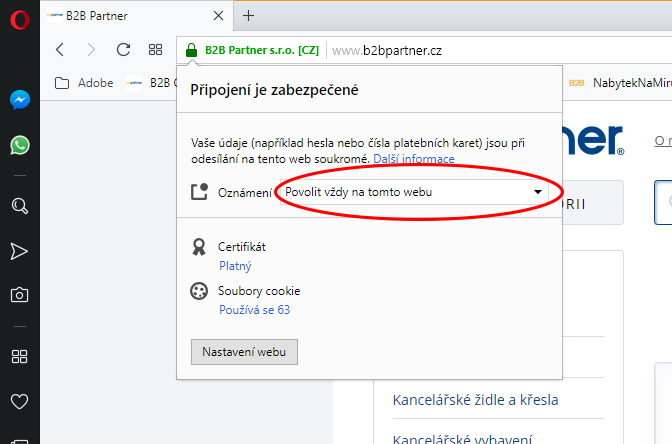Open a new tab with plus button
672x444 pixels.
pos(248,16)
